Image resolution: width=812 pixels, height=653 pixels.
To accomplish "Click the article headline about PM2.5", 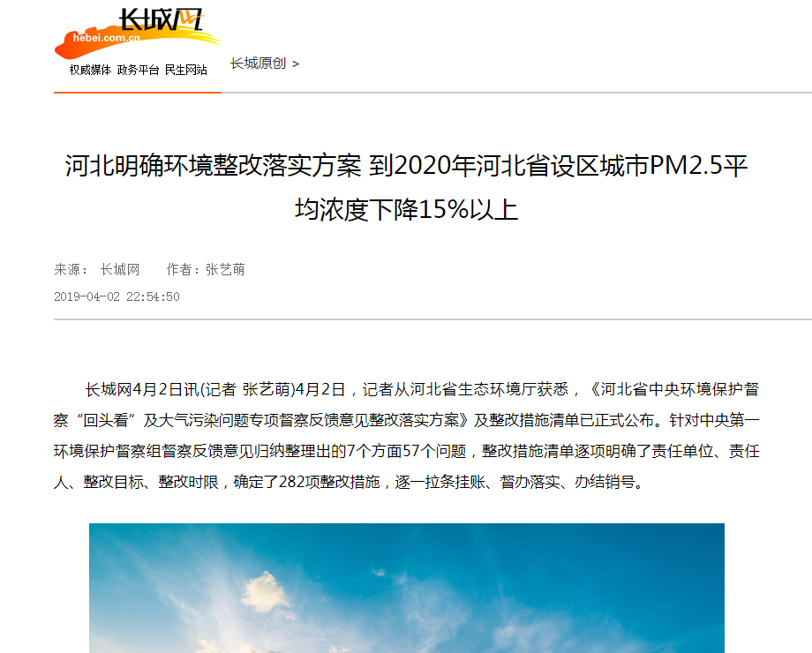I will (406, 187).
